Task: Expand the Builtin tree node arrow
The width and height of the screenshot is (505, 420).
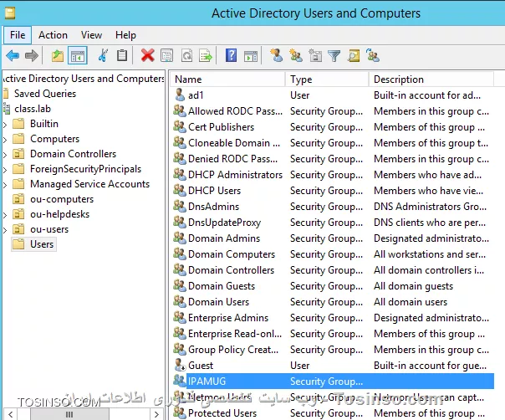Action: [x=5, y=124]
